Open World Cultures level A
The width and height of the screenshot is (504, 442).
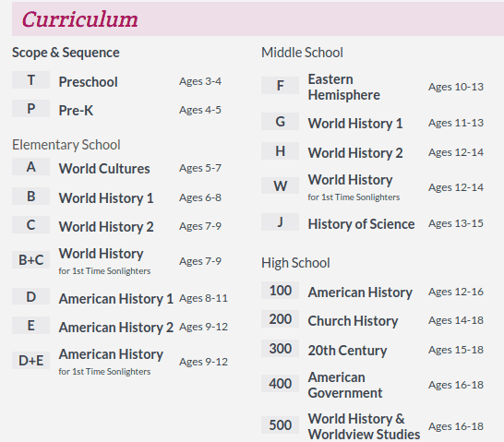(x=104, y=169)
